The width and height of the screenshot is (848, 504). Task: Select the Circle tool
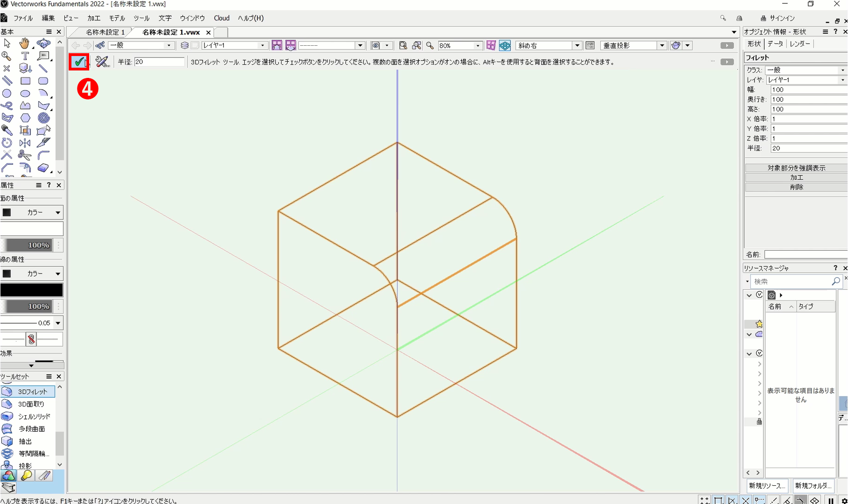click(7, 93)
